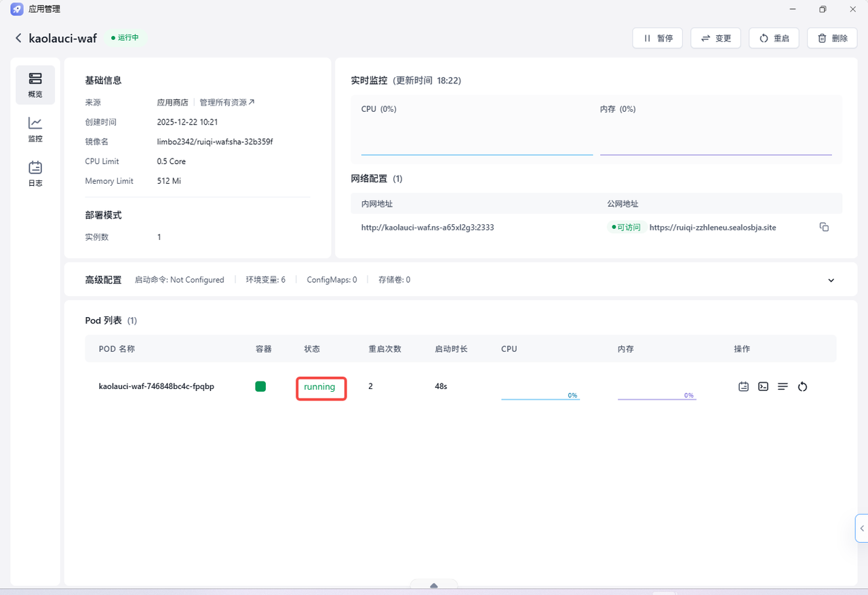Click the 变更 update button
This screenshot has height=595, width=868.
pyautogui.click(x=715, y=38)
